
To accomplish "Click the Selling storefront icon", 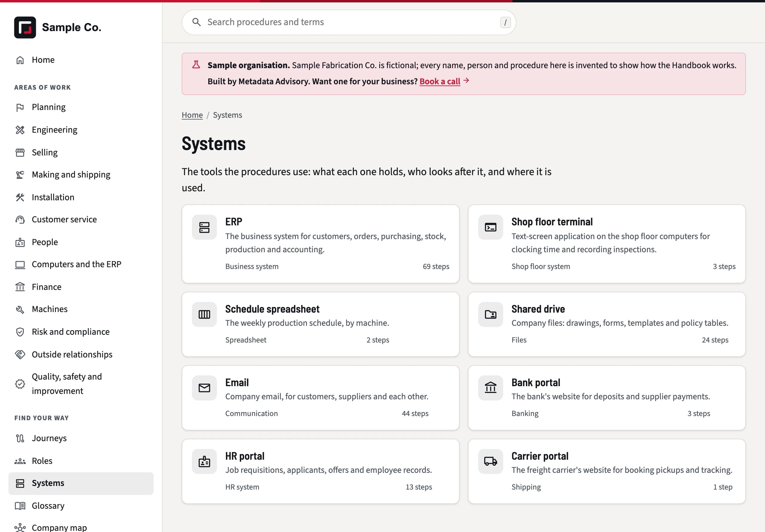I will click(20, 153).
